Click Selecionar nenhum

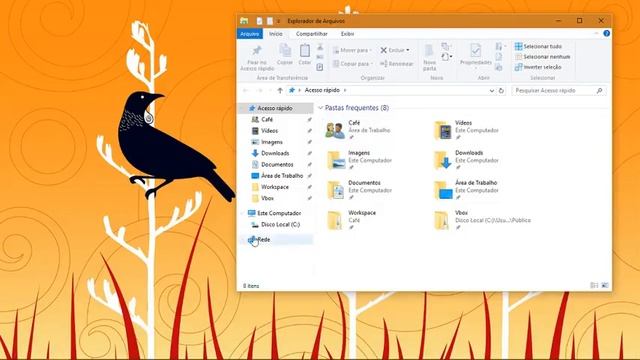click(x=542, y=57)
